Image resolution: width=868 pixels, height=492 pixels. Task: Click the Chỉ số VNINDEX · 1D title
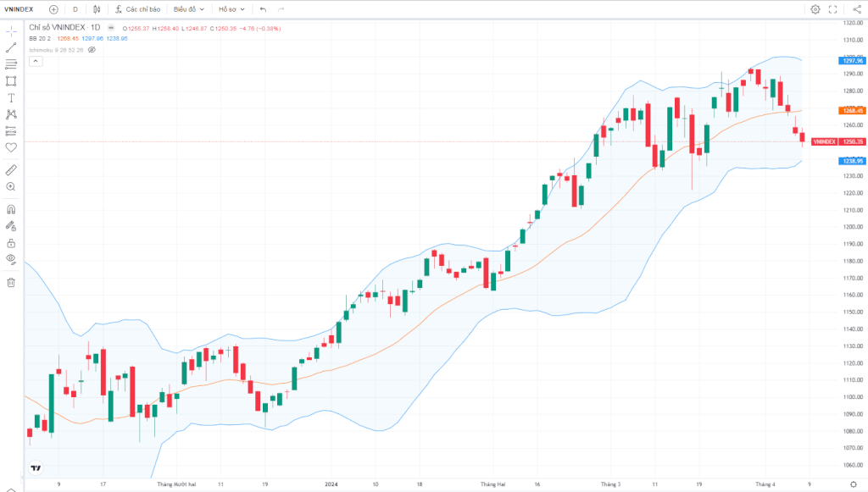pos(64,28)
